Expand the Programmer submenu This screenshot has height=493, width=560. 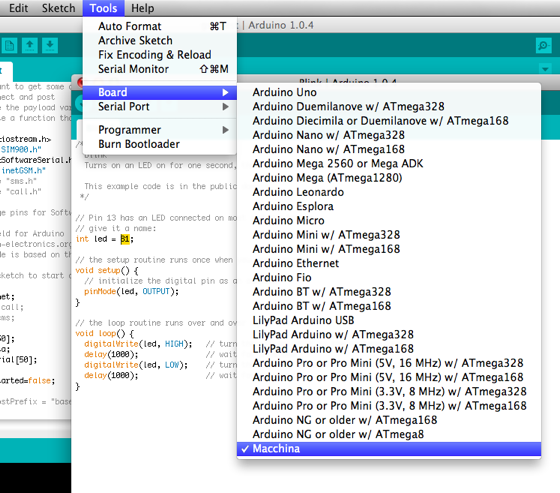click(x=160, y=130)
